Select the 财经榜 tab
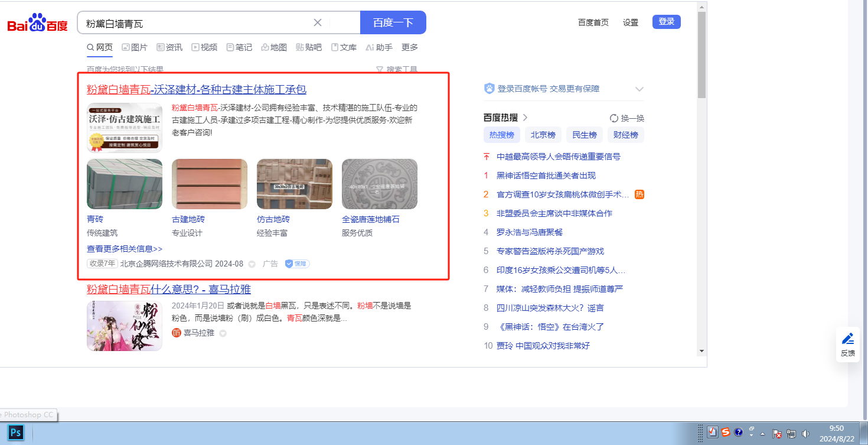This screenshot has width=868, height=445. click(626, 135)
